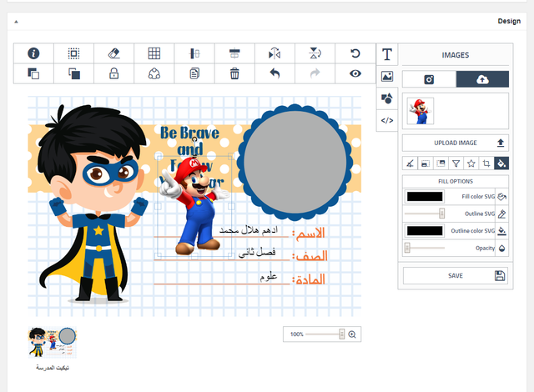Toggle the grid overlay icon
Image resolution: width=534 pixels, height=392 pixels.
click(x=154, y=53)
